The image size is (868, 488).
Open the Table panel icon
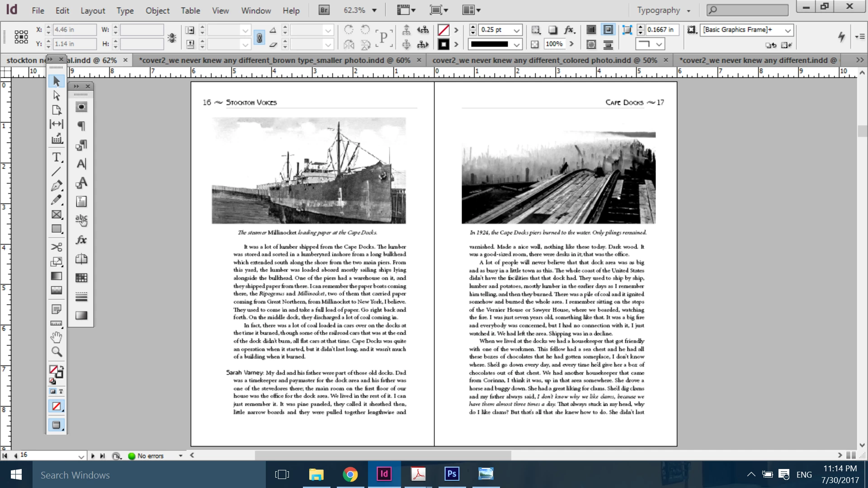click(x=81, y=278)
